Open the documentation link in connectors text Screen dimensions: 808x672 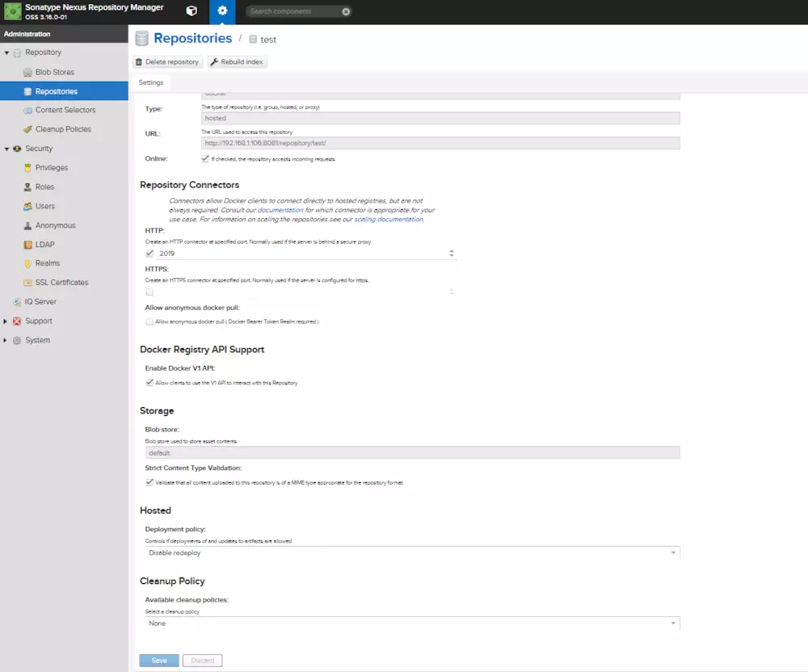point(280,210)
